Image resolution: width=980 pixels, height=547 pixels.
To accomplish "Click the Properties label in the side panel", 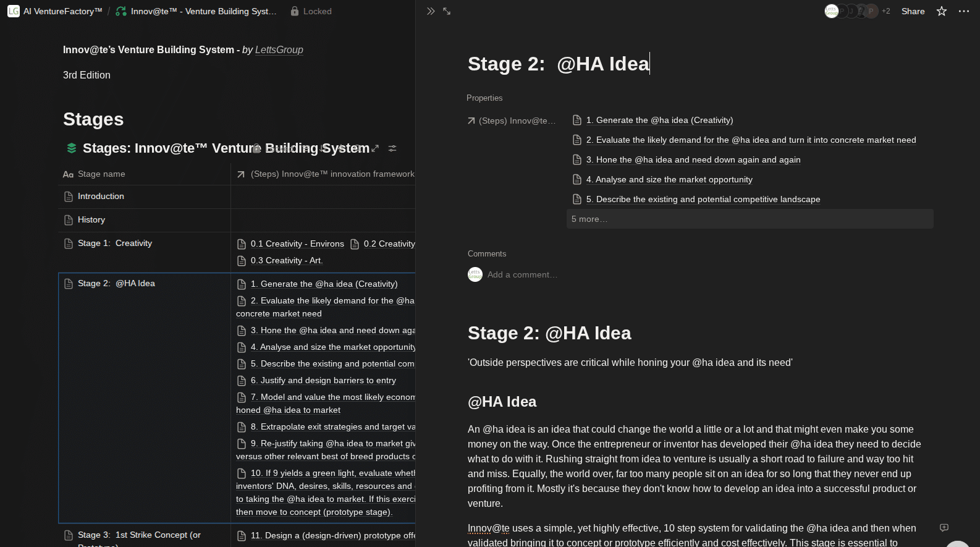I will click(x=484, y=98).
